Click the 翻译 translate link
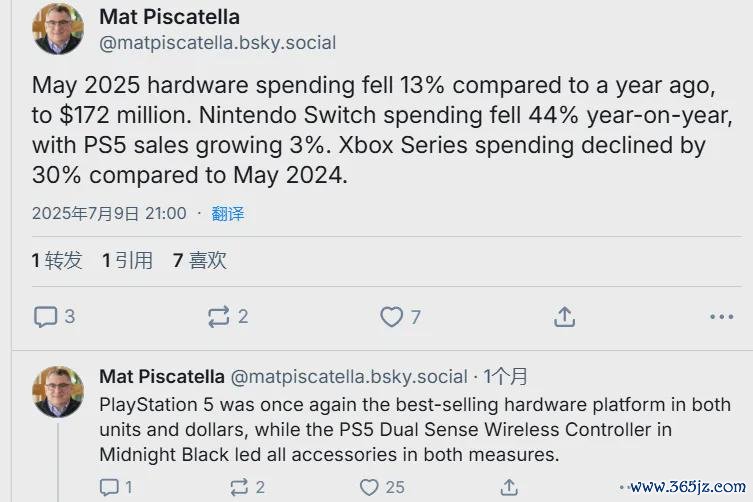The height and width of the screenshot is (502, 753). pyautogui.click(x=228, y=213)
